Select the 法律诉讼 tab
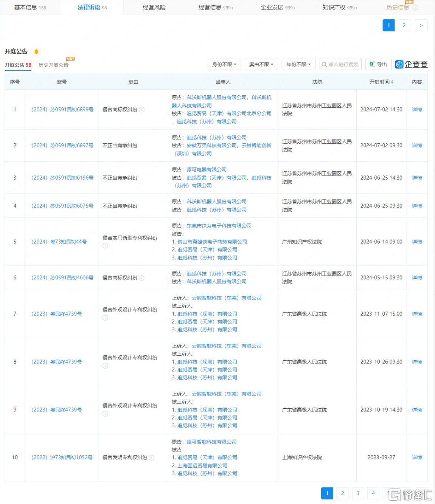This screenshot has width=435, height=504. pos(92,8)
